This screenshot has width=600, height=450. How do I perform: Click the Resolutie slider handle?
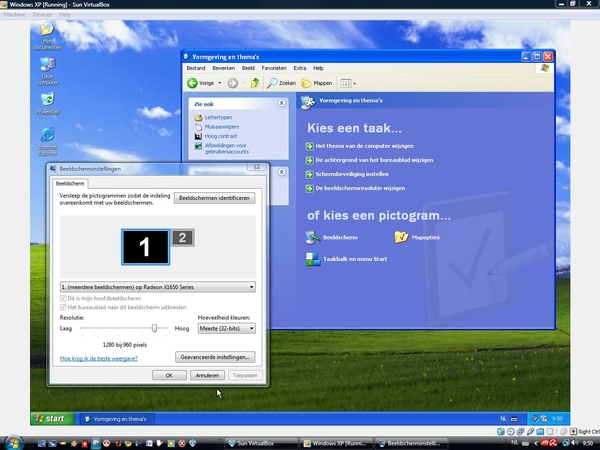point(154,328)
